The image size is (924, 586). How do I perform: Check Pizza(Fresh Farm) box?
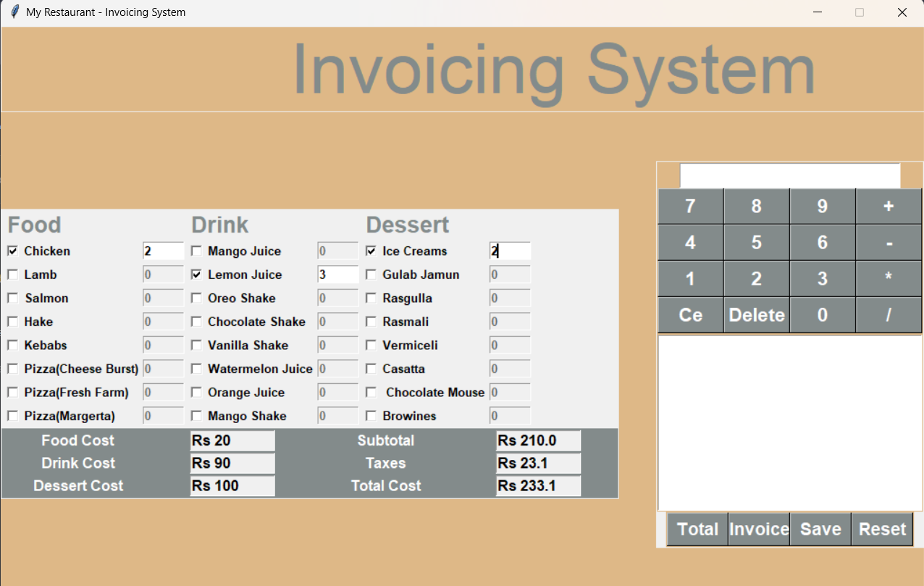coord(12,393)
